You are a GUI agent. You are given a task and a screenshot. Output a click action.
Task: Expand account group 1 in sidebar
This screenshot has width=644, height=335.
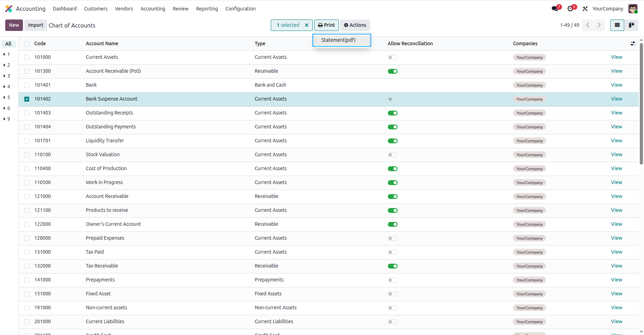coord(7,54)
